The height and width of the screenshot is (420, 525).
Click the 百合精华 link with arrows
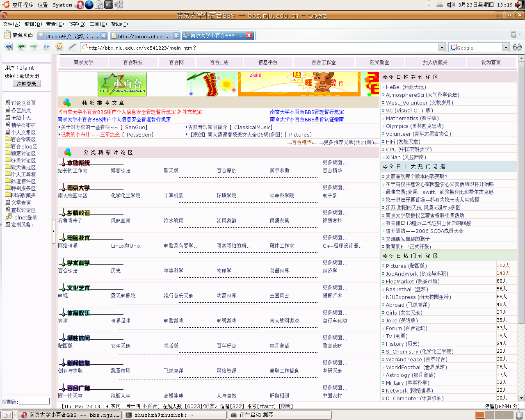point(302,142)
